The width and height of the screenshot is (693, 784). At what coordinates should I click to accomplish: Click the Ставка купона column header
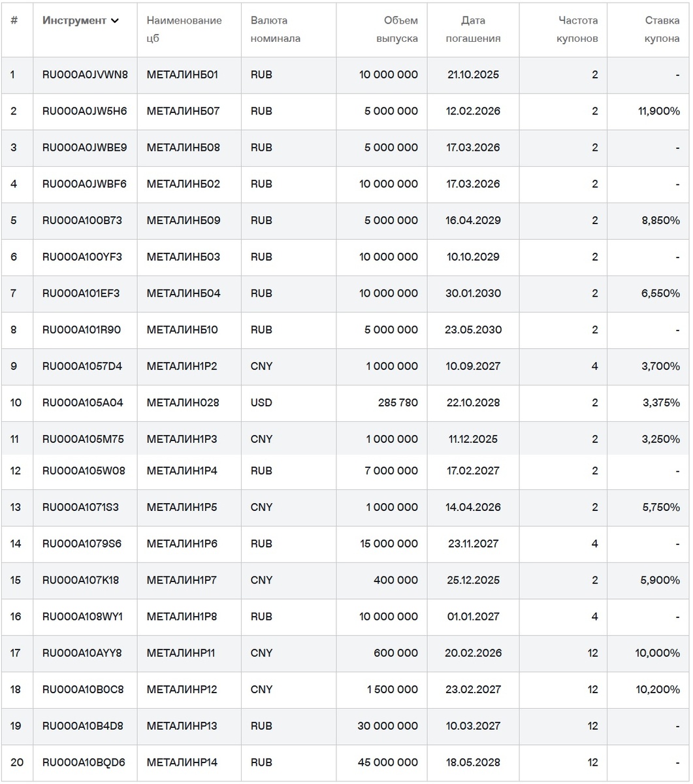662,29
